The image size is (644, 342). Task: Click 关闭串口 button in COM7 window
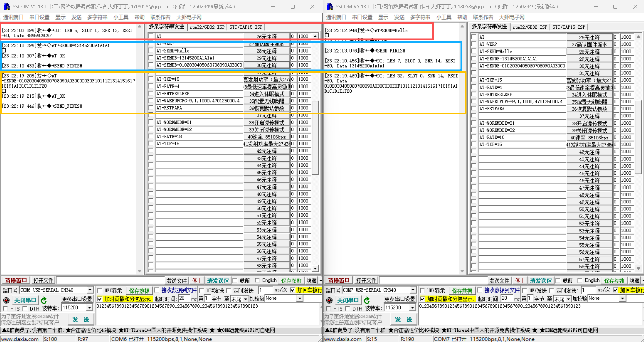pos(348,300)
